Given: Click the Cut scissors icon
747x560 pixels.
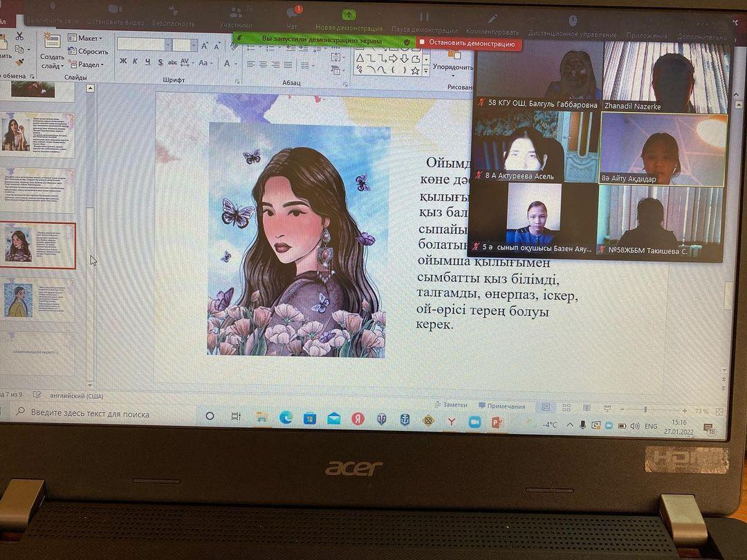Looking at the screenshot, I should 19,36.
